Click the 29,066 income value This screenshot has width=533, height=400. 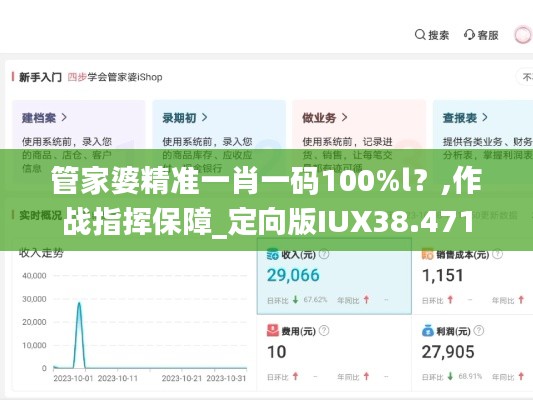293,275
